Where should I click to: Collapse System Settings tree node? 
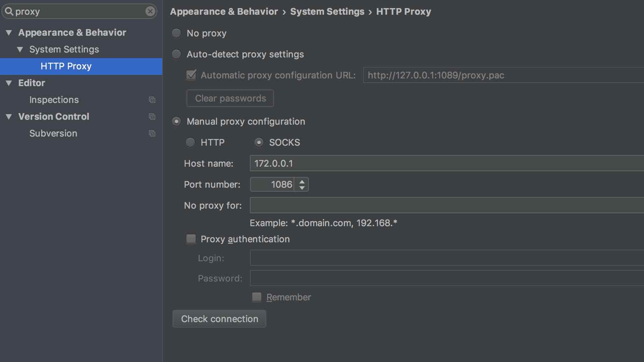click(20, 50)
